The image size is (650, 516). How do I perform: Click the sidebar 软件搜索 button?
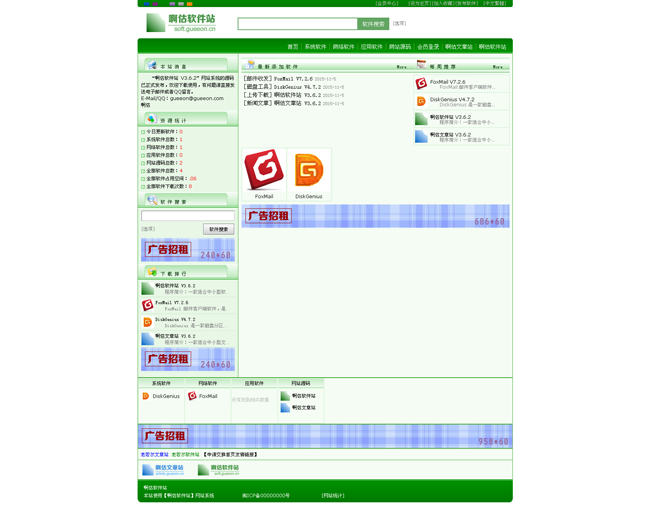[x=218, y=229]
